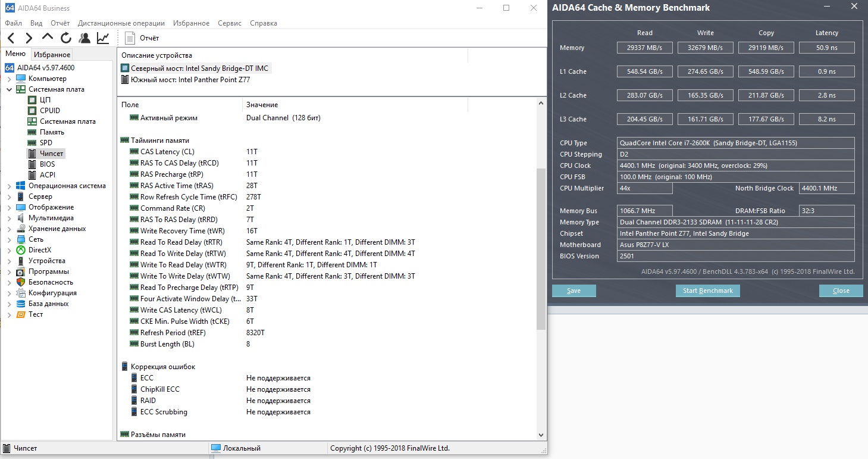Collapse the Системная плата tree node
The image size is (868, 459).
(x=9, y=89)
